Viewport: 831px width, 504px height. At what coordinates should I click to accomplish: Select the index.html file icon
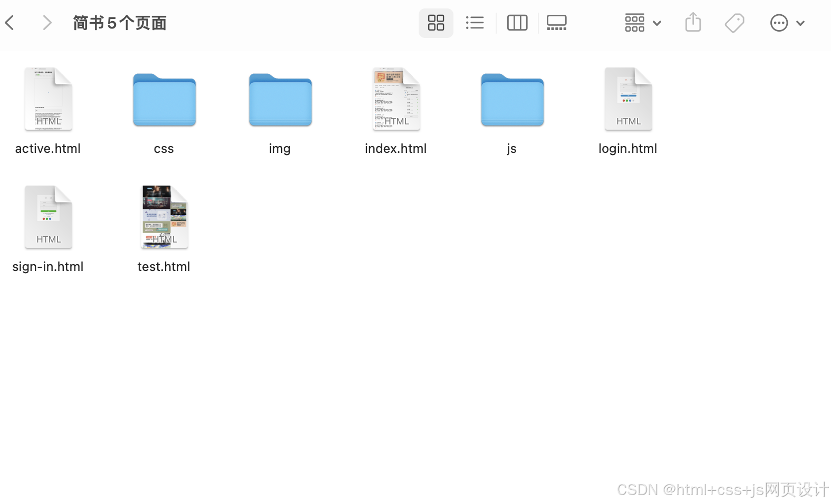(397, 99)
